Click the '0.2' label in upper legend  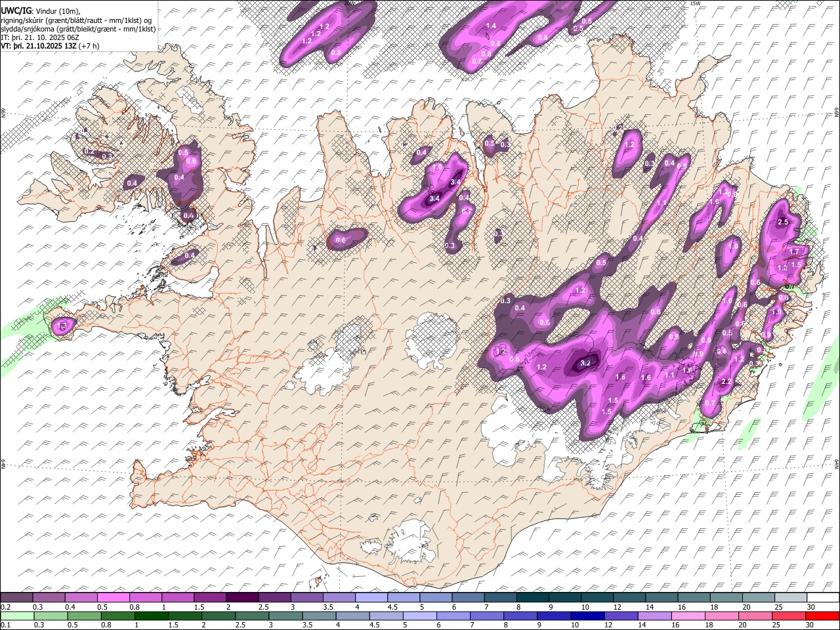click(5, 607)
